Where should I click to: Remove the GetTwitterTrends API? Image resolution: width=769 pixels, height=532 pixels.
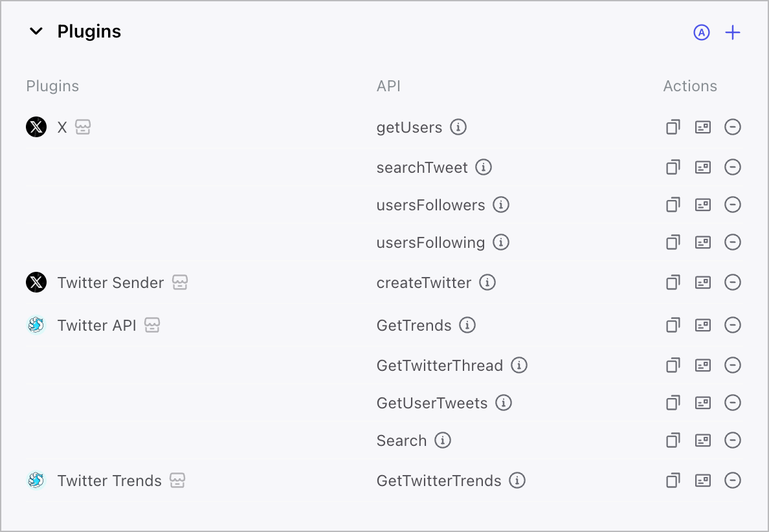[x=732, y=480]
